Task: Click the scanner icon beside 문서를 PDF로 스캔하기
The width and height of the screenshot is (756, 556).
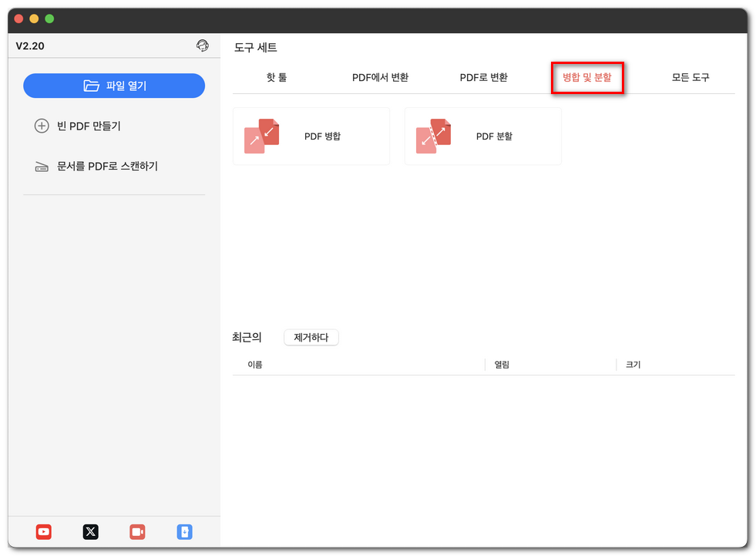Action: point(42,165)
